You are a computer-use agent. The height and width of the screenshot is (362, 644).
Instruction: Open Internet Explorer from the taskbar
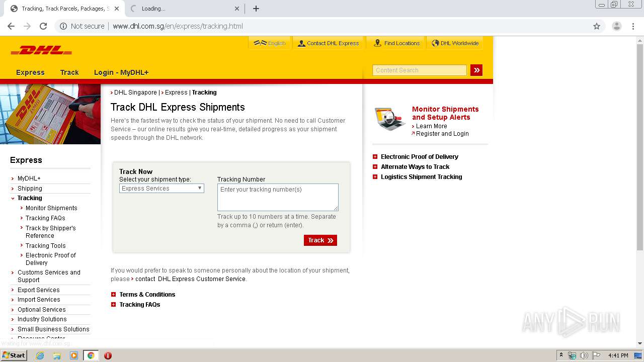click(x=40, y=355)
